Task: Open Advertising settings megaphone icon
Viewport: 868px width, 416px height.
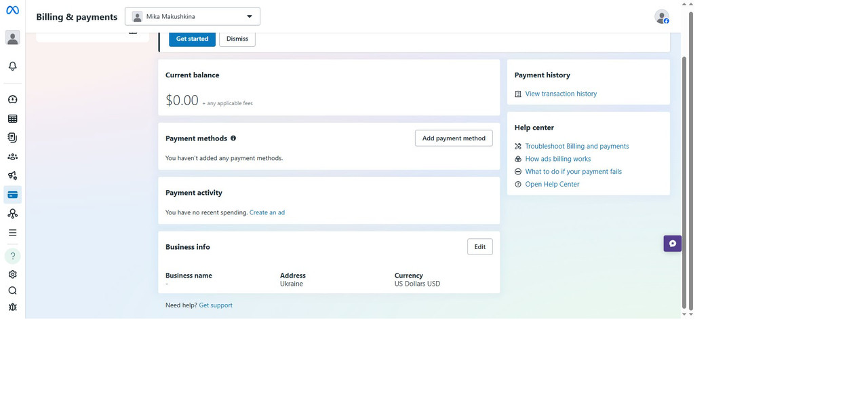Action: pyautogui.click(x=12, y=176)
